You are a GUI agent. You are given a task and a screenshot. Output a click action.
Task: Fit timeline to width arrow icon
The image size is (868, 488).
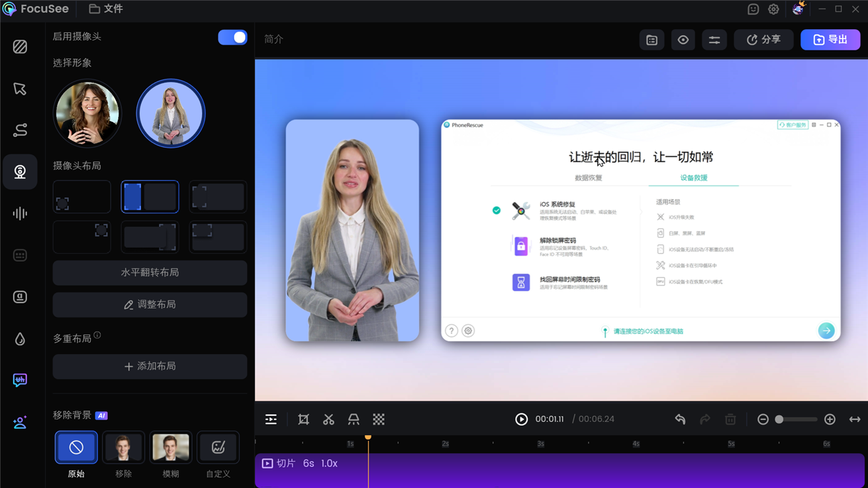coord(855,419)
